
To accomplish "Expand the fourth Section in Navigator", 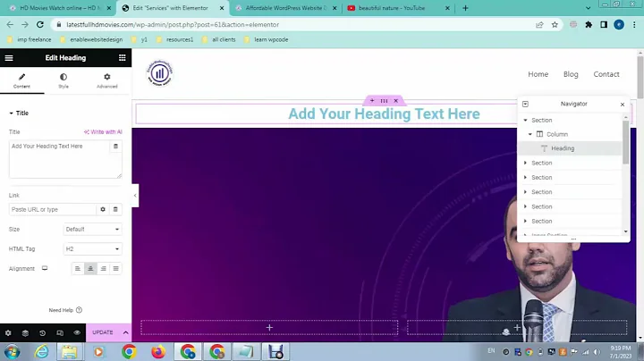I will 525,192.
